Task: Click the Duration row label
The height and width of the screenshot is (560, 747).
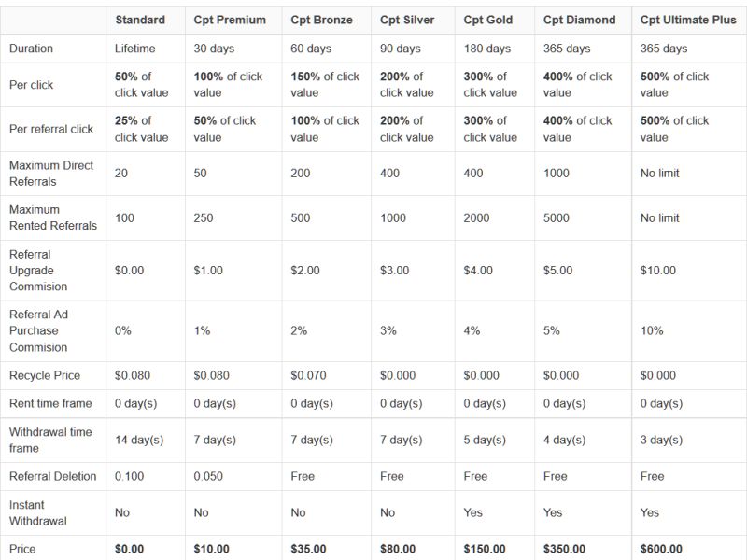Action: click(31, 49)
